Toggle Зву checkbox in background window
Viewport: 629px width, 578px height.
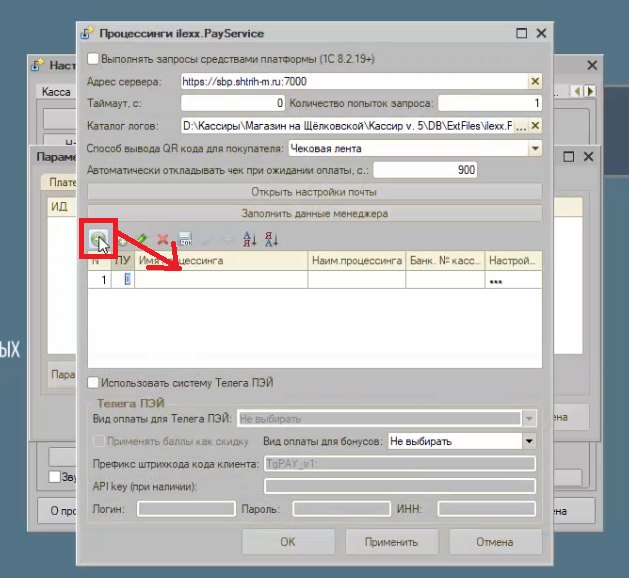54,477
